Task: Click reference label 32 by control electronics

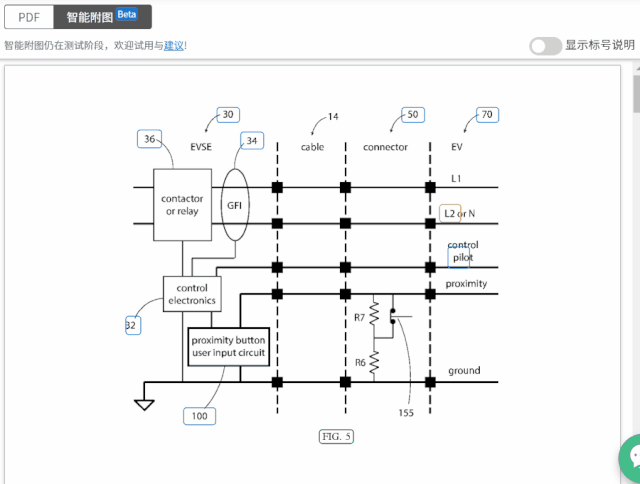Action: tap(133, 326)
